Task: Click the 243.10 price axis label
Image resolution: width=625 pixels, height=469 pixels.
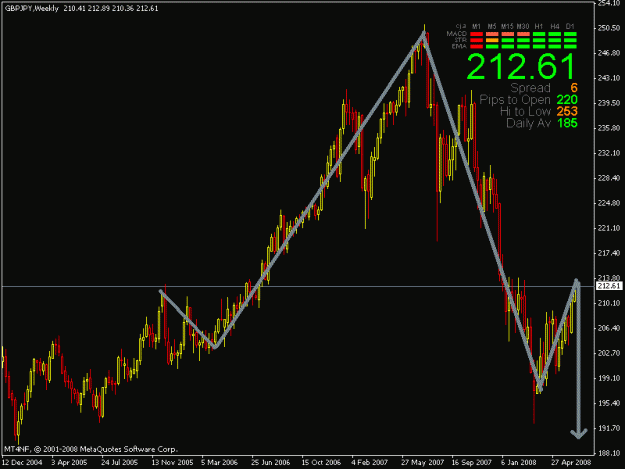Action: coord(609,78)
